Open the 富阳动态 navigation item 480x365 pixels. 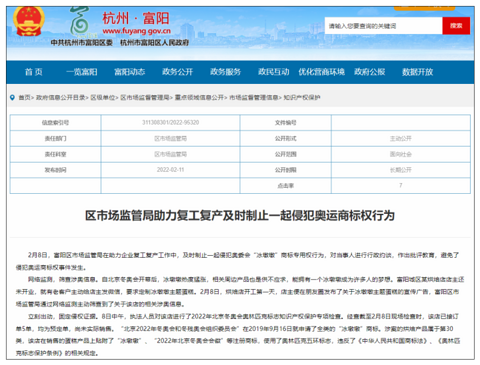coord(130,72)
